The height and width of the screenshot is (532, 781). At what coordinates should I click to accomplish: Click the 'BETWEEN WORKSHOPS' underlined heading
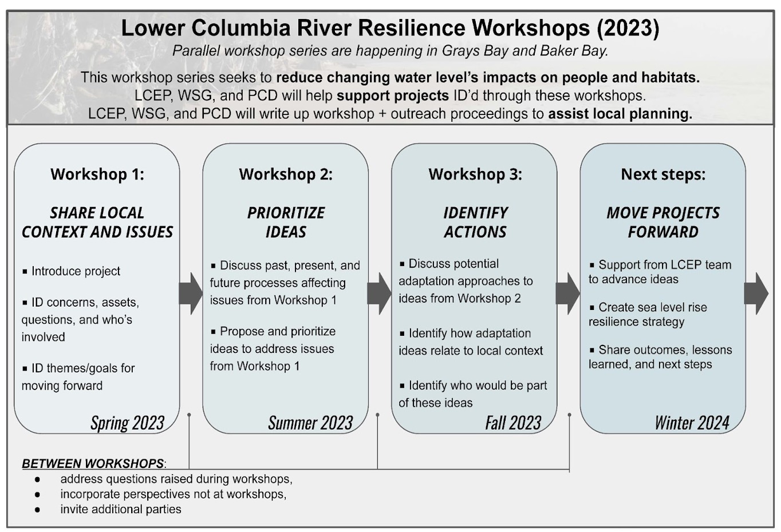pos(93,463)
